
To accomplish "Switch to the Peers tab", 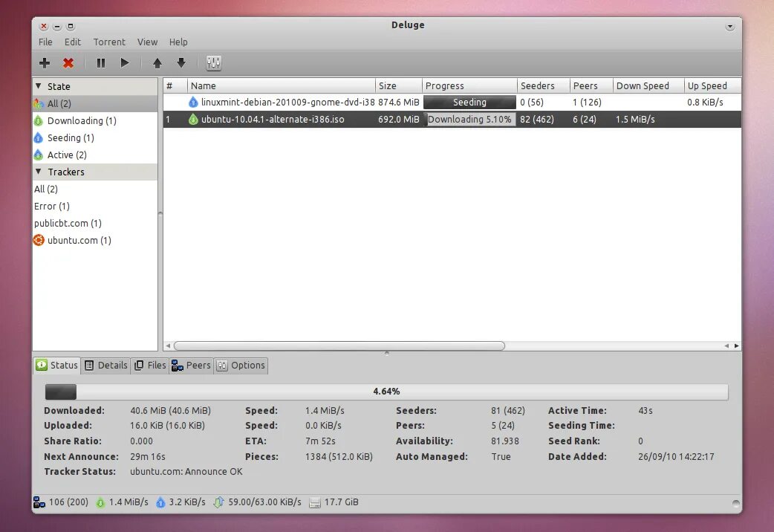I will coord(191,365).
